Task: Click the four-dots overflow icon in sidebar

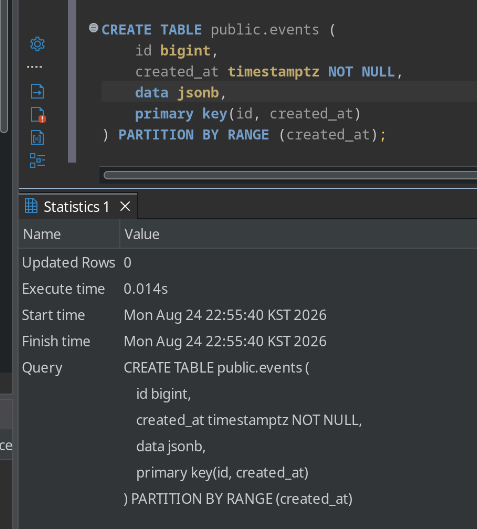Action: pyautogui.click(x=35, y=67)
